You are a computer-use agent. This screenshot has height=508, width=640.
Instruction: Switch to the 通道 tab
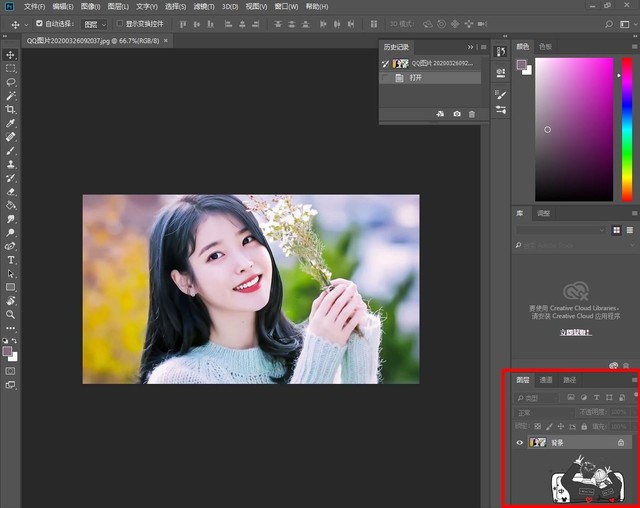(x=546, y=380)
